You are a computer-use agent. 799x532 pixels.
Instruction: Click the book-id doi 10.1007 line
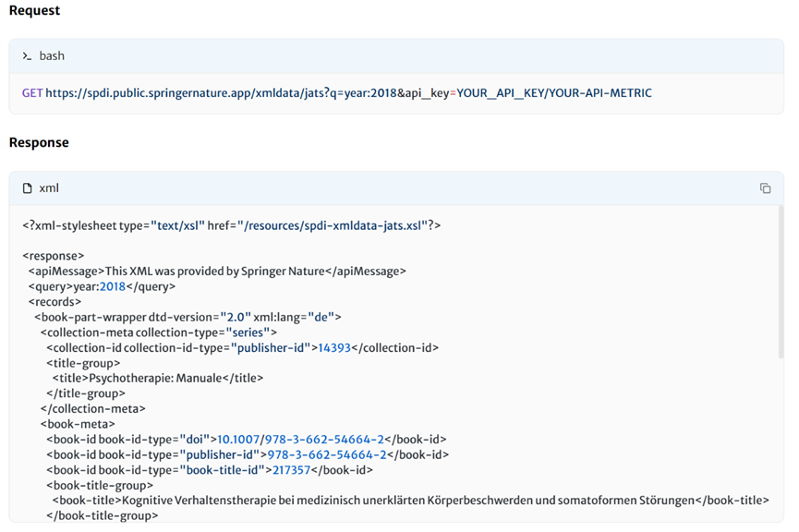(246, 440)
